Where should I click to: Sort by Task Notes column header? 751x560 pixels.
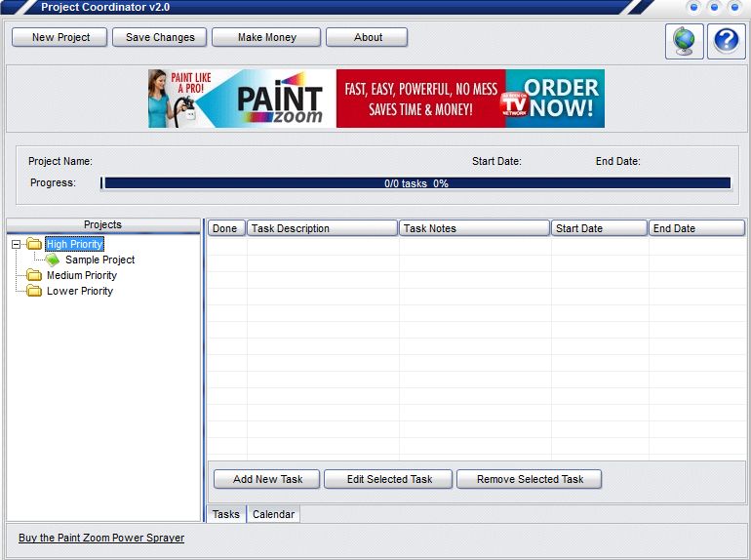pos(474,228)
